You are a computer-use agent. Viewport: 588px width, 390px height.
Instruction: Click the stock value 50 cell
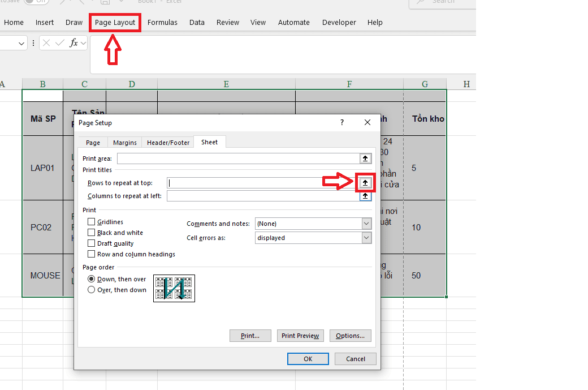point(425,276)
